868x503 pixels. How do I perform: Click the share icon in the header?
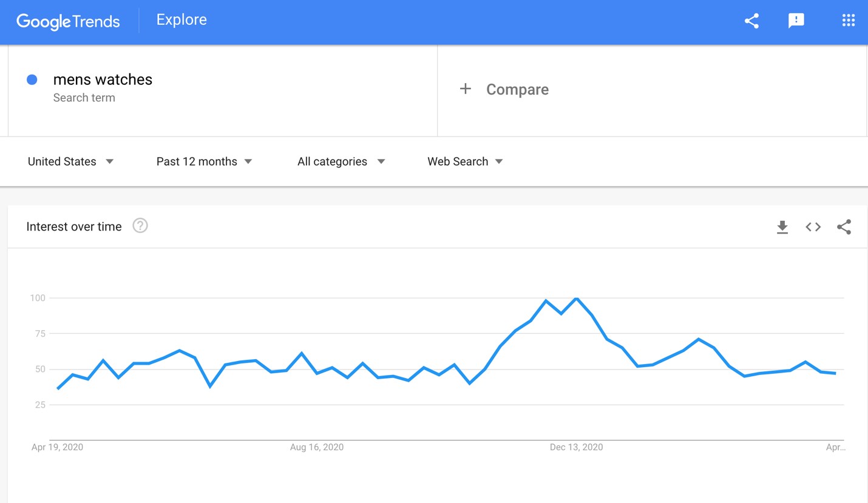(x=751, y=21)
